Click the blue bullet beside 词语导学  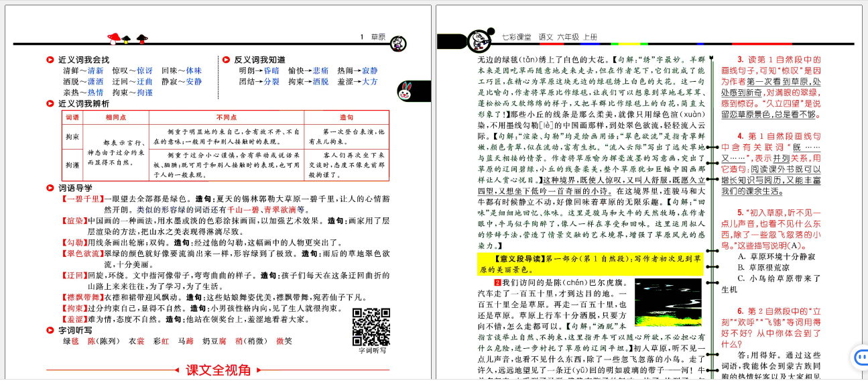[x=50, y=188]
